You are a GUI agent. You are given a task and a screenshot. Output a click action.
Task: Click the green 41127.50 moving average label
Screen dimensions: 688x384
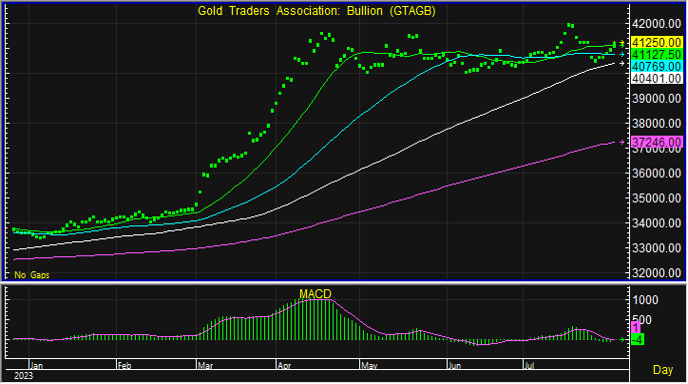coord(657,54)
